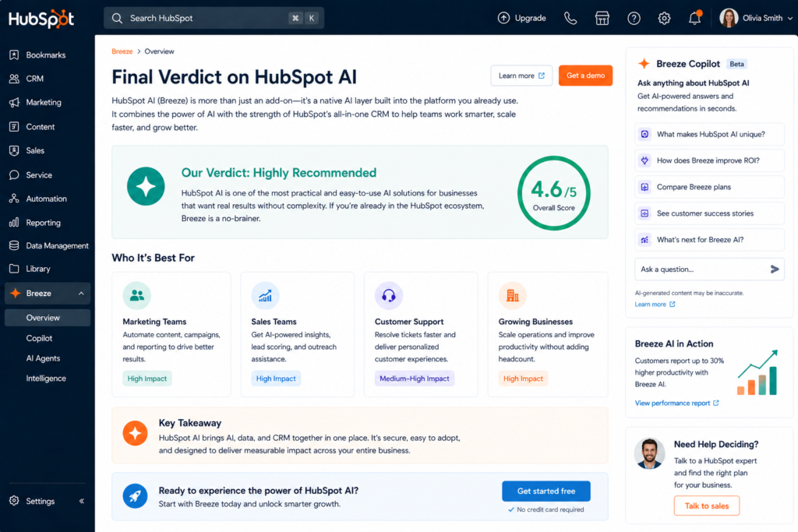Click the HubSpot logo
The height and width of the screenshot is (532, 798).
point(41,19)
